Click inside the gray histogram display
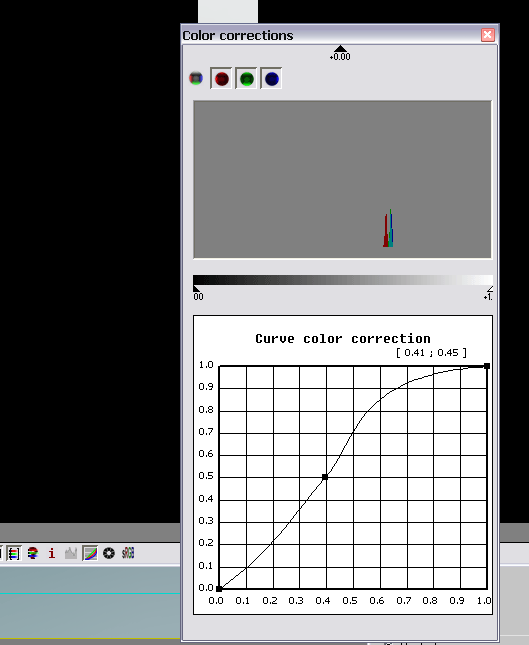Viewport: 529px width, 645px height. click(x=342, y=180)
